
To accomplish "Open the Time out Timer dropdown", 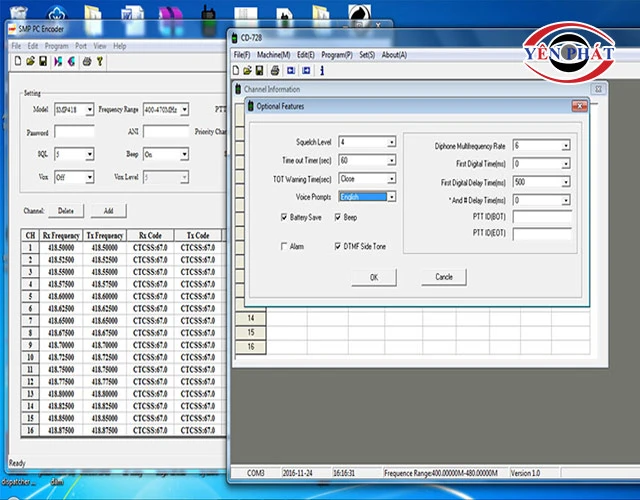I will point(391,161).
